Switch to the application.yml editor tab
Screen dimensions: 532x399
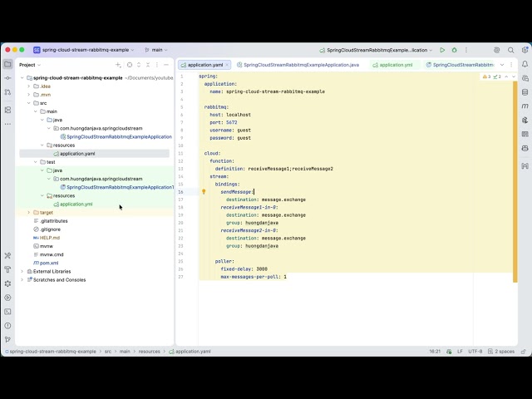click(x=392, y=65)
